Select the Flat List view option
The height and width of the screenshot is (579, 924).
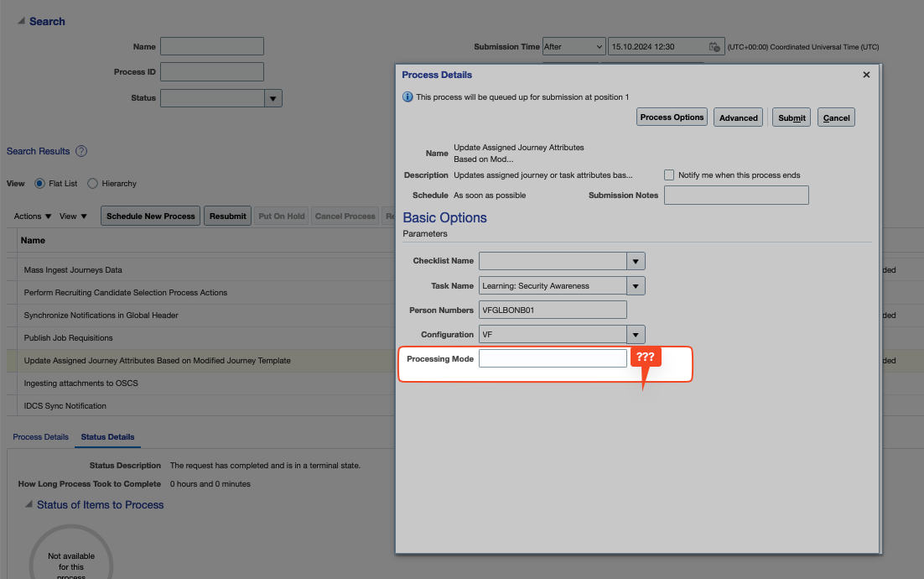click(x=40, y=183)
